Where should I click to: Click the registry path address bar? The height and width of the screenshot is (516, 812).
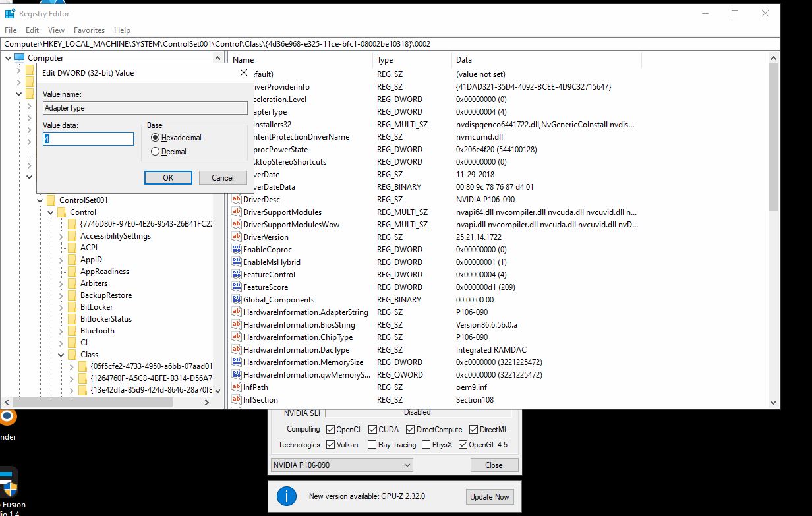[x=390, y=43]
